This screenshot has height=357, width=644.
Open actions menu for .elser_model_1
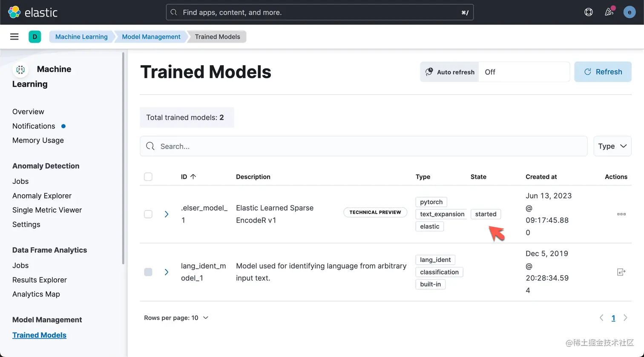621,214
